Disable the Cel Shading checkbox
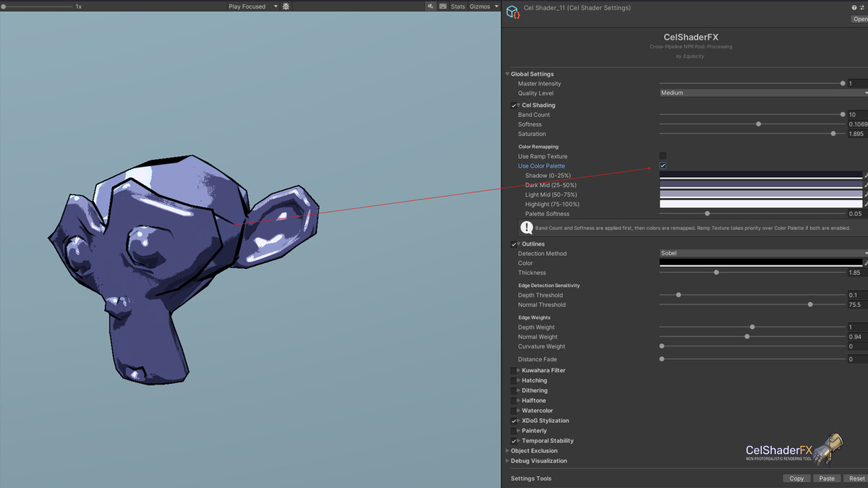 (x=514, y=106)
